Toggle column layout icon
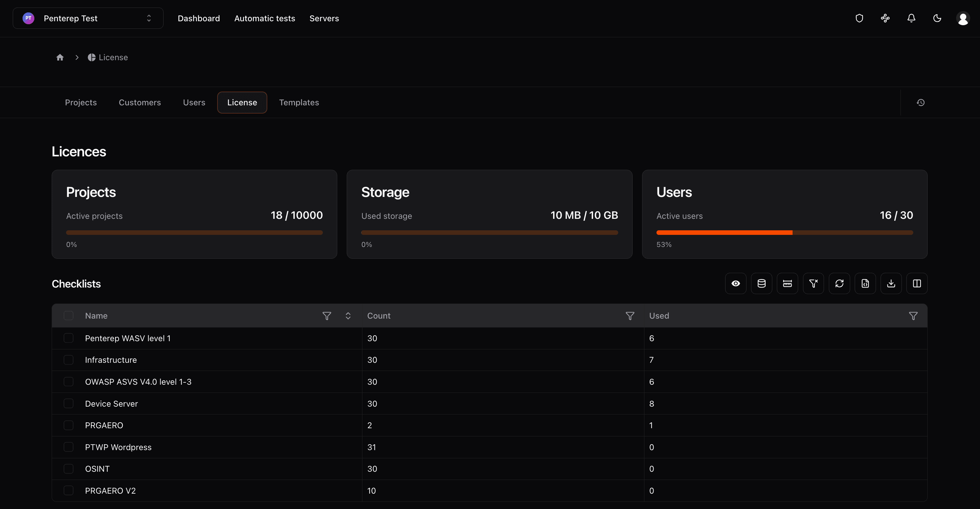Image resolution: width=980 pixels, height=509 pixels. click(x=917, y=283)
